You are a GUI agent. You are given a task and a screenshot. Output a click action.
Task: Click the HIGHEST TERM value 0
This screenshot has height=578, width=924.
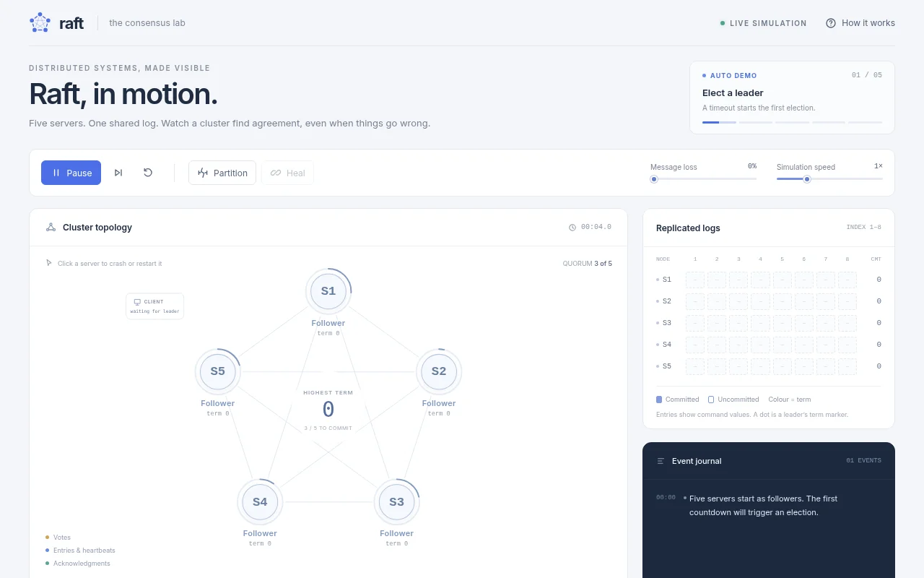click(x=328, y=410)
